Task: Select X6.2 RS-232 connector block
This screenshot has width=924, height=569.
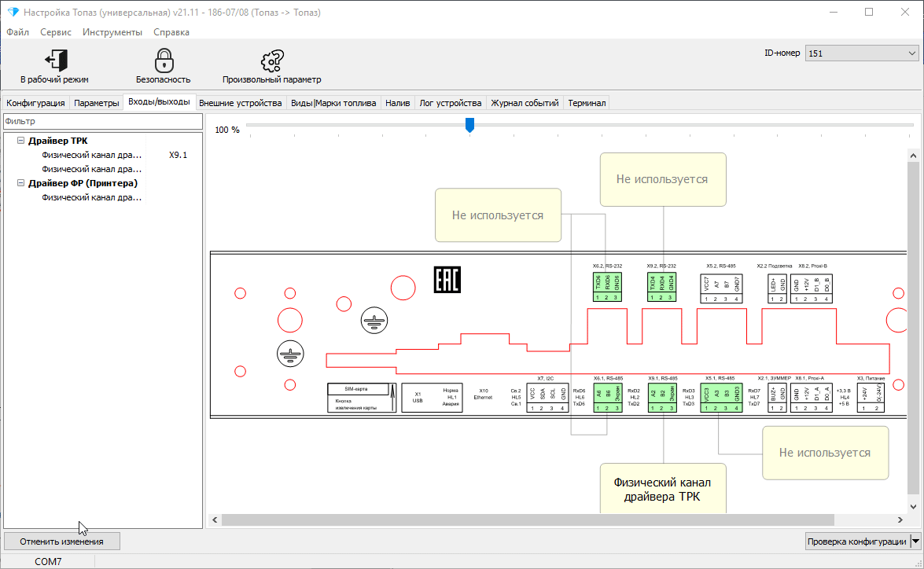Action: tap(607, 287)
